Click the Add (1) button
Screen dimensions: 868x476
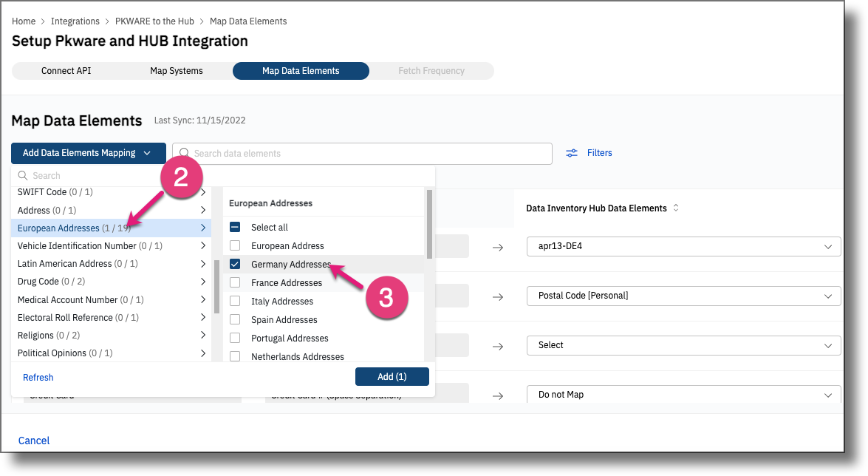(392, 376)
